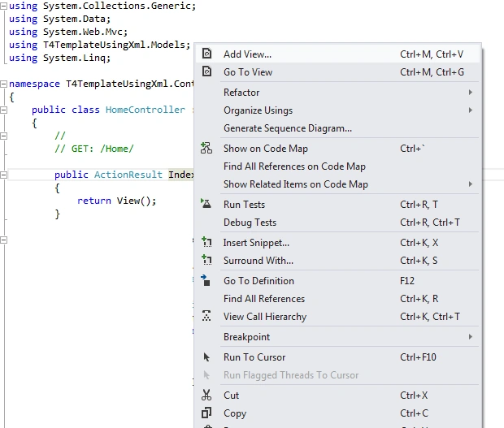Expand the Breakpoint submenu arrow
This screenshot has height=428, width=504.
(471, 337)
